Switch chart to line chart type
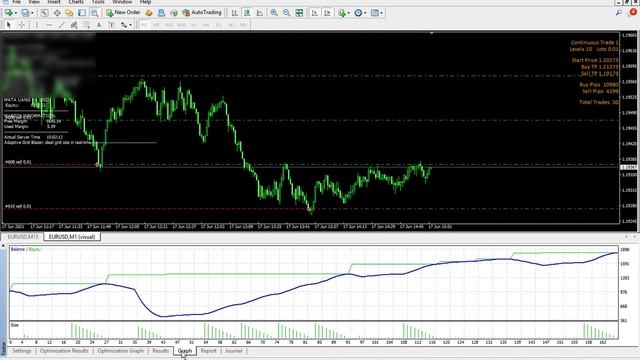Screen dimensions: 640x360 [x=260, y=13]
